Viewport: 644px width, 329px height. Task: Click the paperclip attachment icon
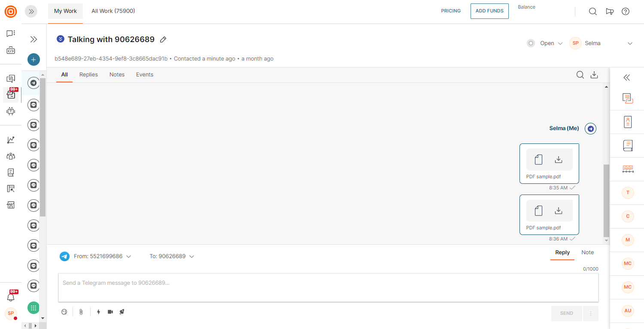pos(81,312)
